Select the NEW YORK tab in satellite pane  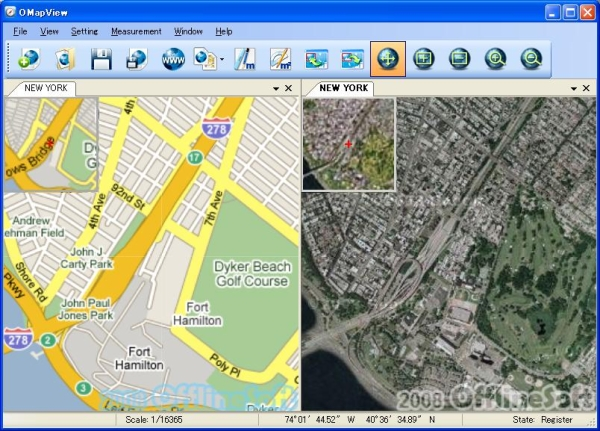pyautogui.click(x=344, y=88)
